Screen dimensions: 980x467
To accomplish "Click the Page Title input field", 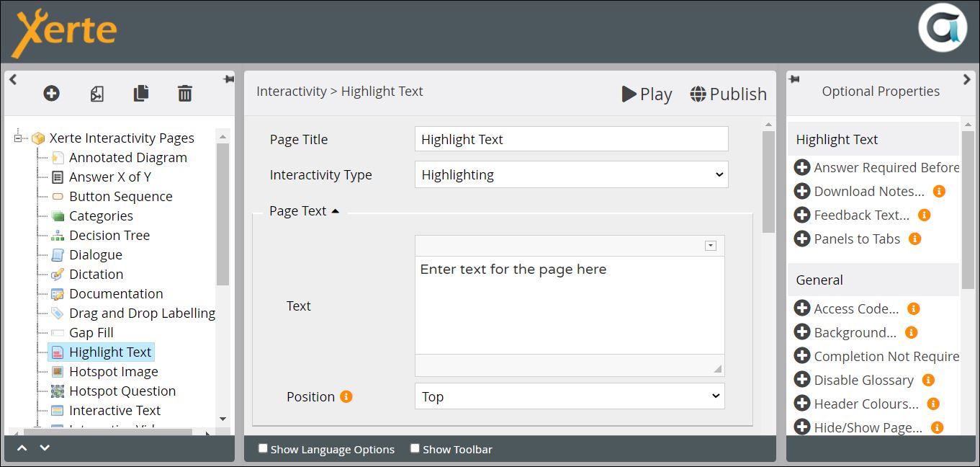I will (x=571, y=139).
